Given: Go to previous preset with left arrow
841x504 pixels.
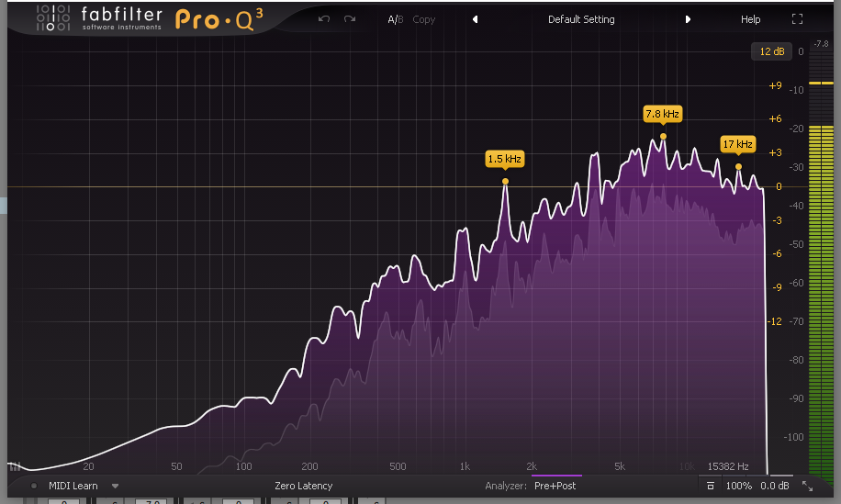Looking at the screenshot, I should 476,19.
